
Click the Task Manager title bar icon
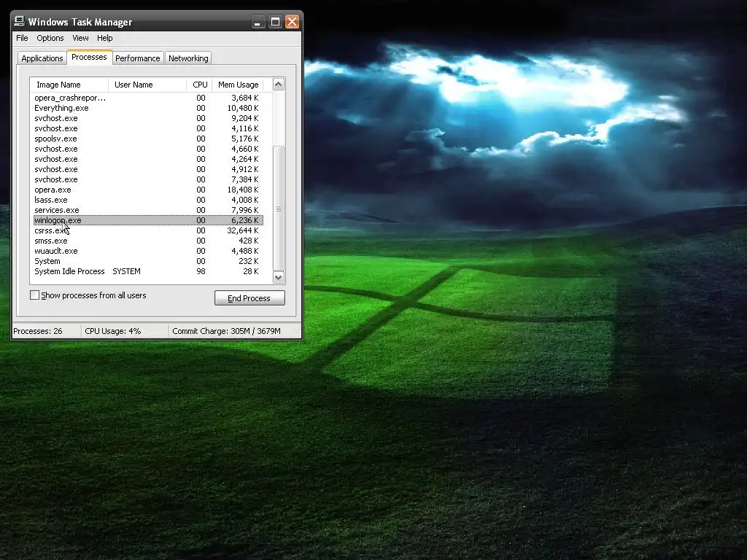(x=19, y=21)
